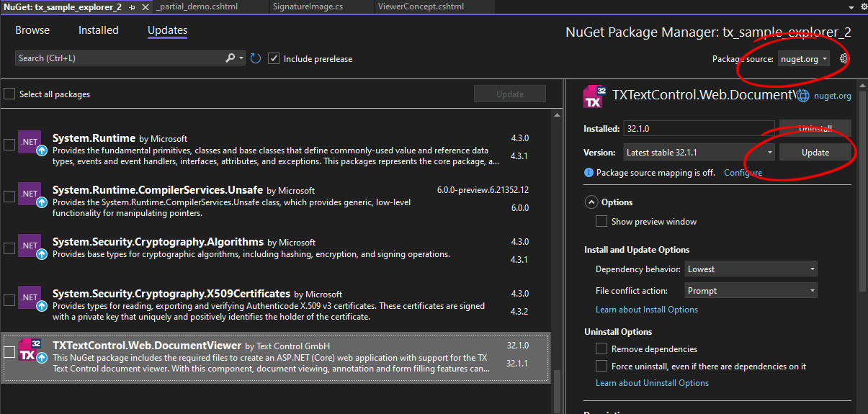Screen dimensions: 868x414
Task: Click the Uninstall button
Action: point(815,129)
